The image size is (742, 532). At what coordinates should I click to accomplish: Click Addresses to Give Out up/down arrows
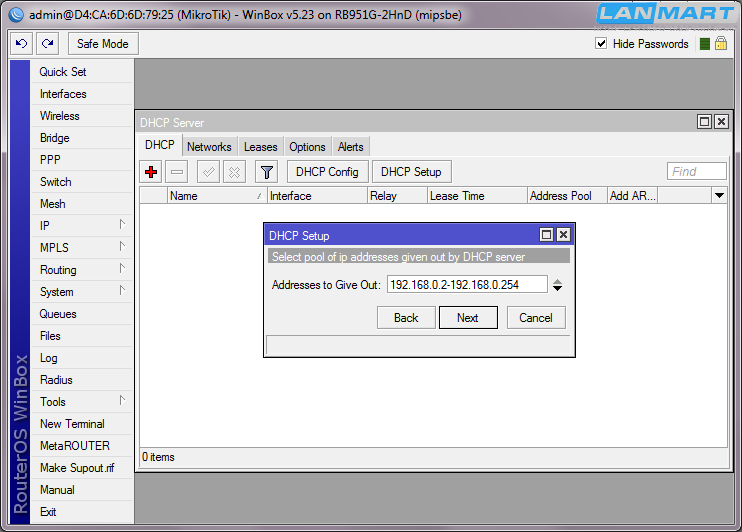click(x=557, y=285)
